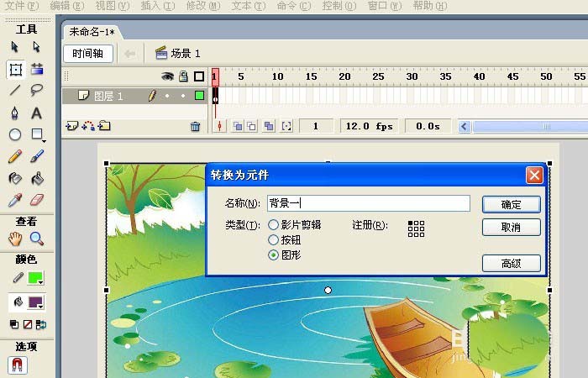This screenshot has width=588, height=378.
Task: Select the Lasso tool
Action: (x=37, y=90)
